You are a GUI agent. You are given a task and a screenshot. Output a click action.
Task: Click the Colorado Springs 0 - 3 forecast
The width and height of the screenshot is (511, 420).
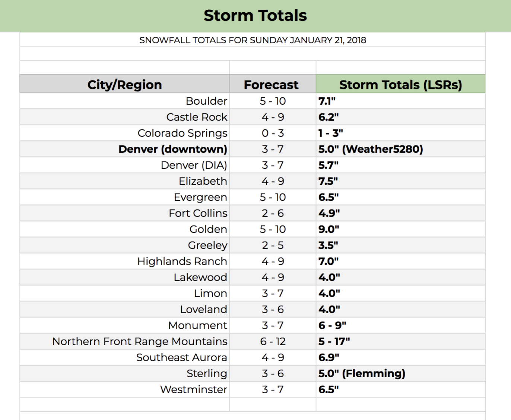[x=273, y=133]
